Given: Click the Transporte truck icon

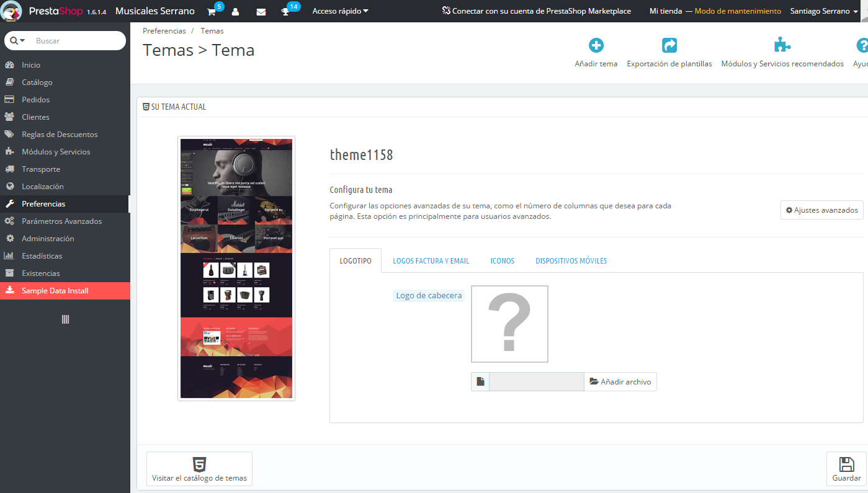Looking at the screenshot, I should (9, 169).
